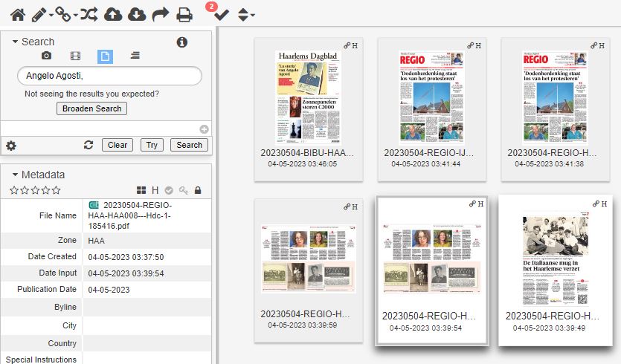Click the Broaden Search button
The width and height of the screenshot is (621, 364).
92,108
